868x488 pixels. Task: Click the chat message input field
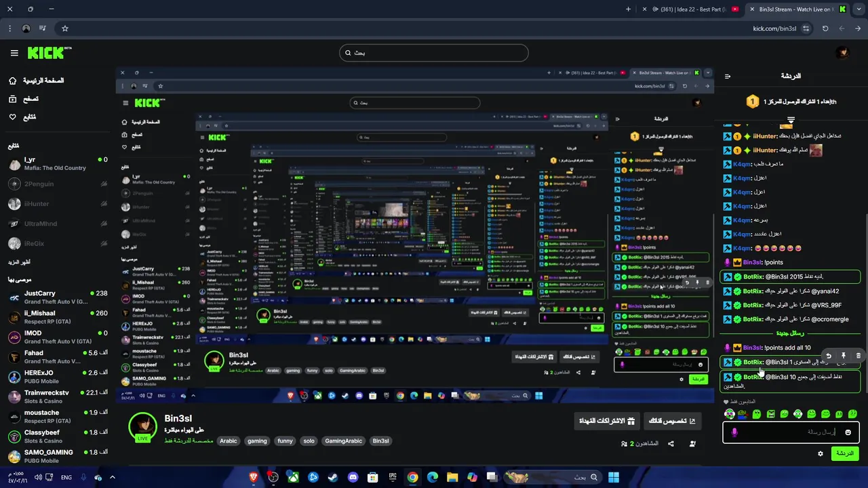pos(791,432)
